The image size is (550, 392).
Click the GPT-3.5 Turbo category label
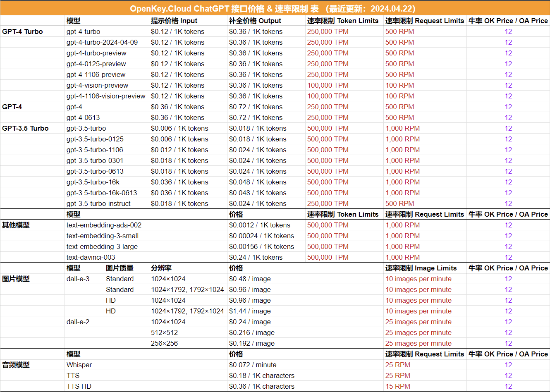pyautogui.click(x=25, y=128)
